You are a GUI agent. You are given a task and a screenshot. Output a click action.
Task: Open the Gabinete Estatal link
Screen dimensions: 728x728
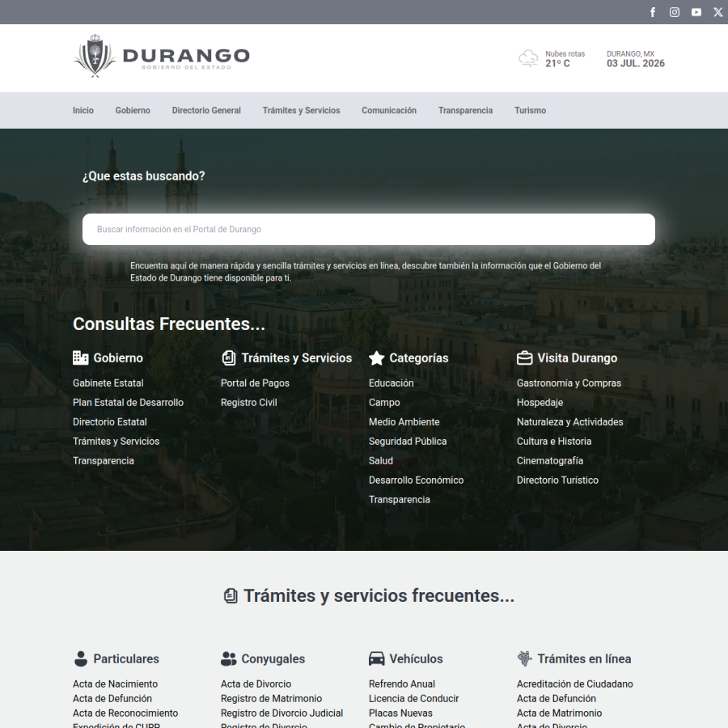pos(108,383)
